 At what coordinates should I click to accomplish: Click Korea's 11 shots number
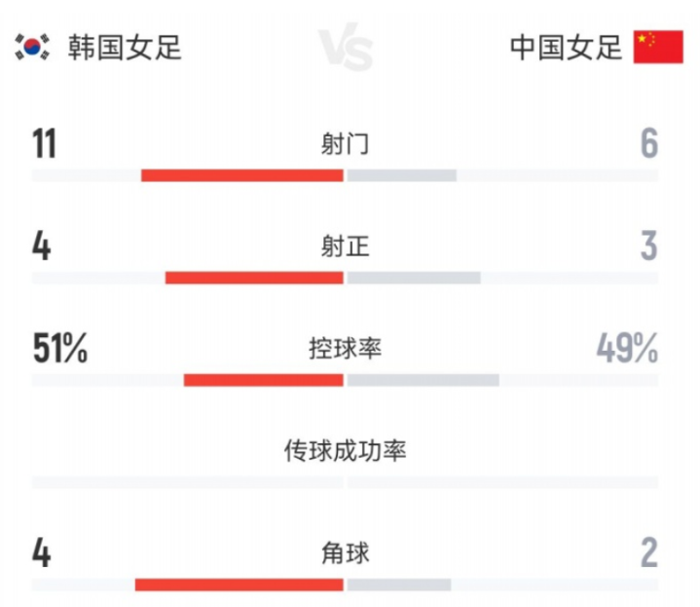(44, 144)
